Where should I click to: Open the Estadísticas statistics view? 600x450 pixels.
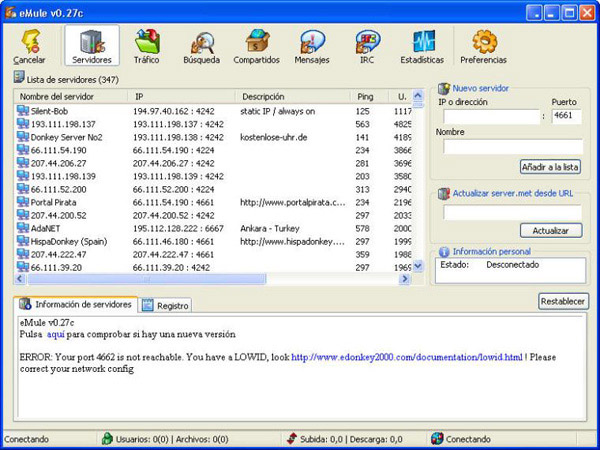pyautogui.click(x=422, y=45)
